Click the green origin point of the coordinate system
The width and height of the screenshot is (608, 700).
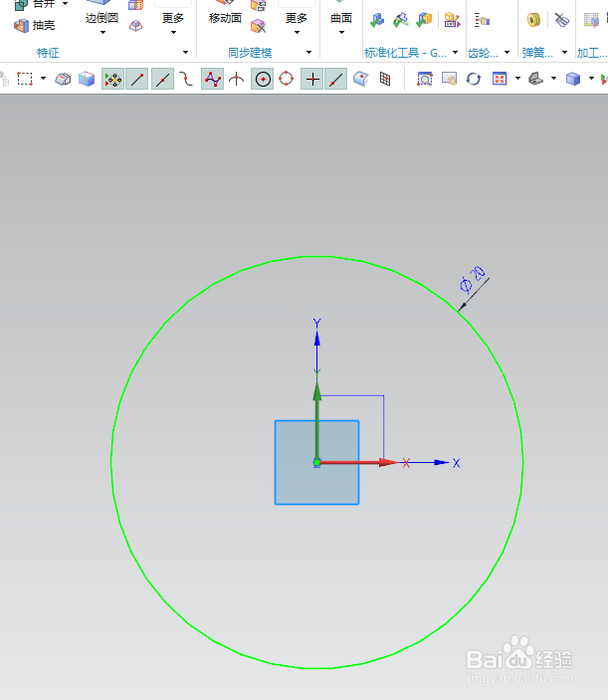(x=316, y=462)
